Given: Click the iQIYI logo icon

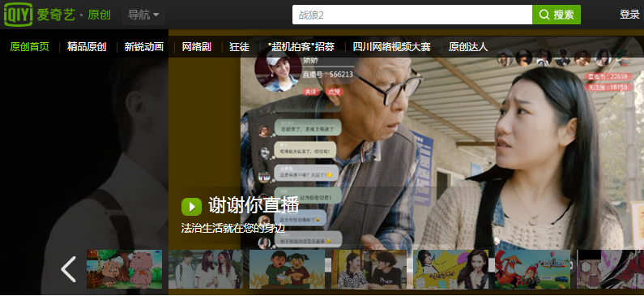Looking at the screenshot, I should click(18, 15).
